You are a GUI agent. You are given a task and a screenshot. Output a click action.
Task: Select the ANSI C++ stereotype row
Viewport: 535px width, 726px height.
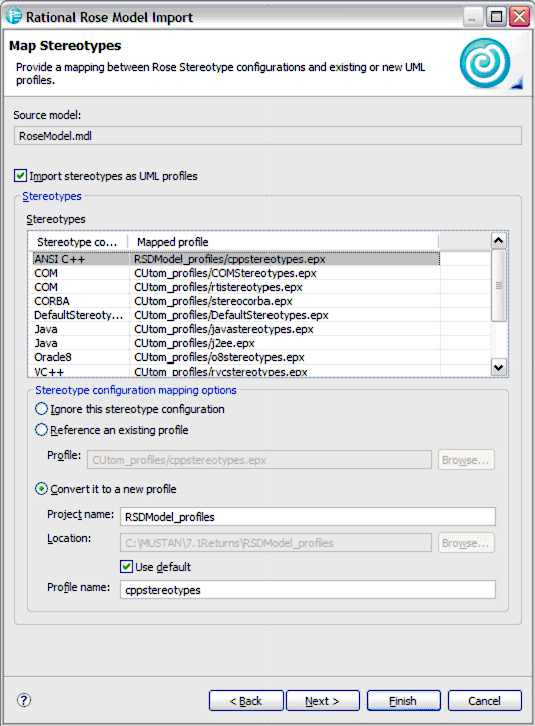pyautogui.click(x=236, y=259)
